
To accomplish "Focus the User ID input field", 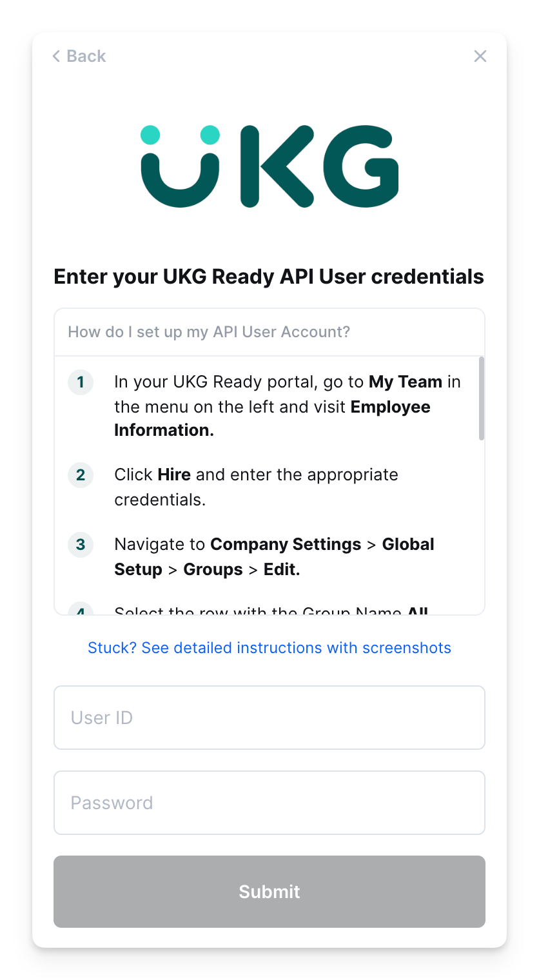I will 269,718.
